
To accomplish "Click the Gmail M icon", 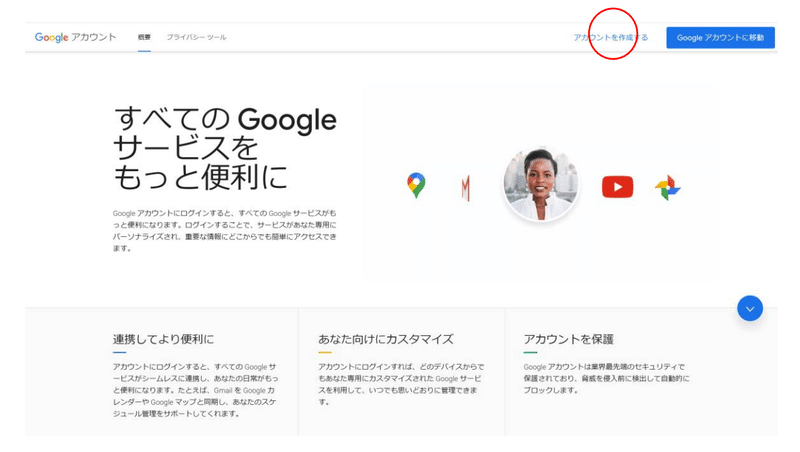I will pyautogui.click(x=465, y=188).
